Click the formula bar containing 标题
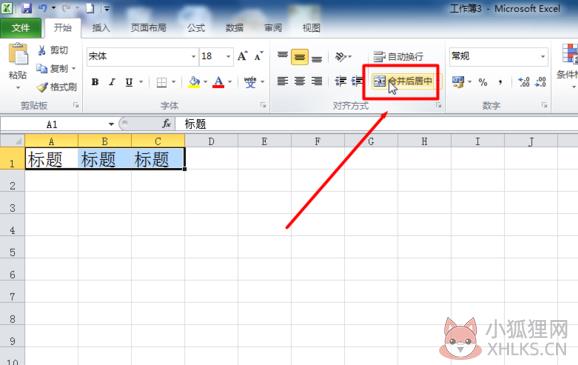This screenshot has height=365, width=578. tap(376, 124)
